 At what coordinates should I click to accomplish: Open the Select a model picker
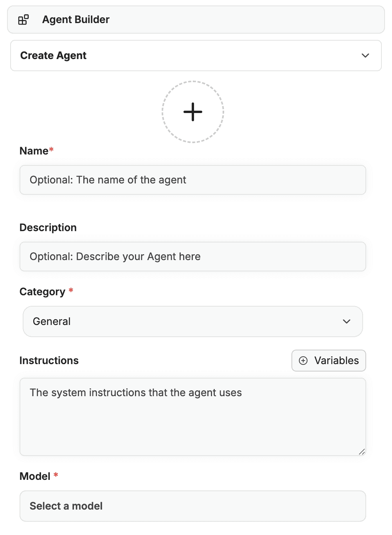tap(192, 506)
